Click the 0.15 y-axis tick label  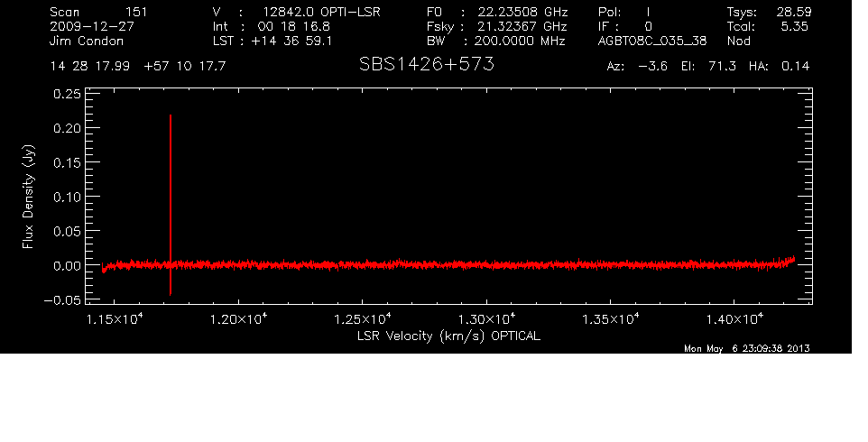(67, 162)
